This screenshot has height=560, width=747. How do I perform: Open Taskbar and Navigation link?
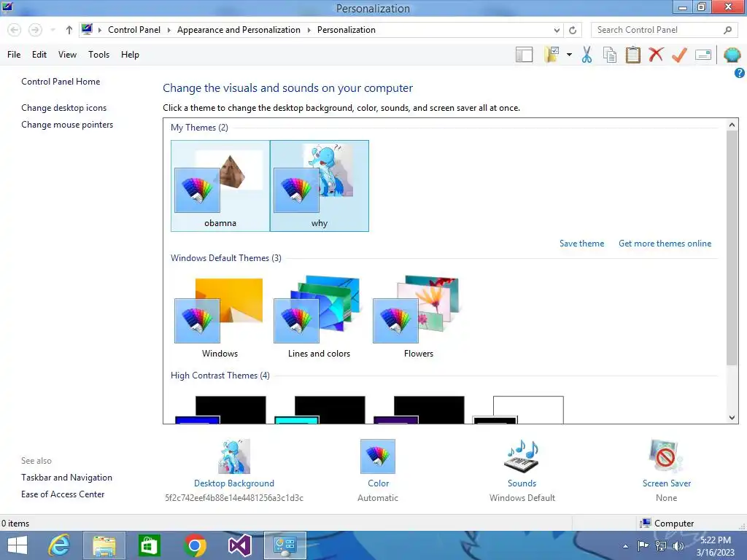[x=66, y=477]
